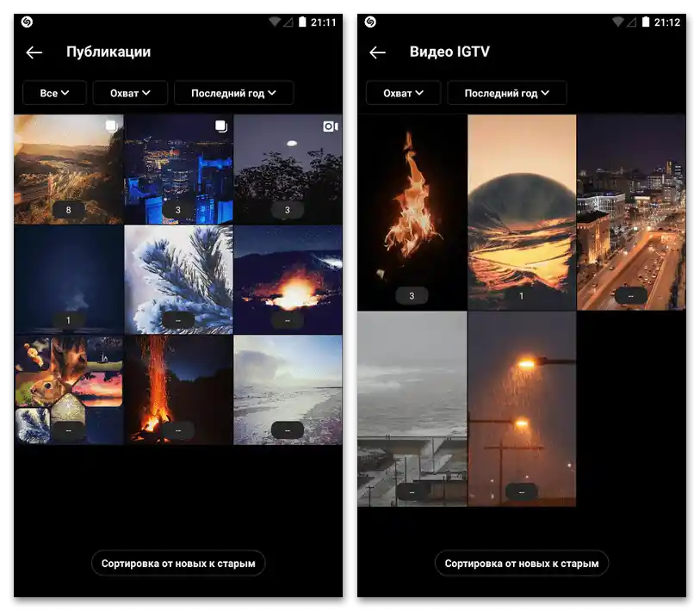The height and width of the screenshot is (611, 700).
Task: Tap Shazam icon in right status bar
Action: tap(370, 22)
